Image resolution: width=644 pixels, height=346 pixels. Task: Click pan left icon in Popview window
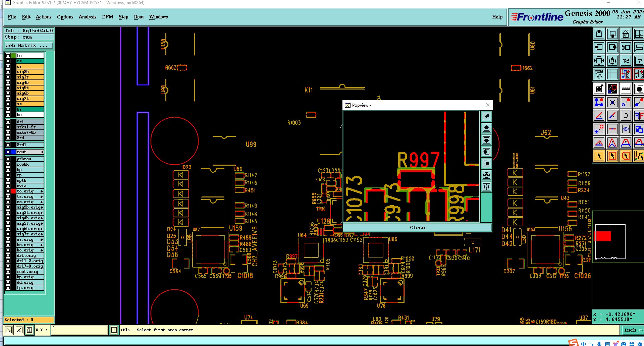(486, 152)
